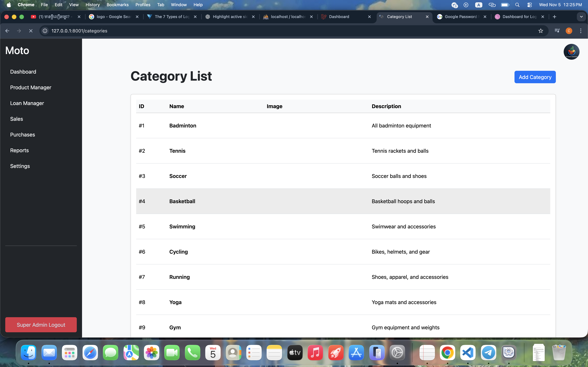
Task: Open Telegram from the dock
Action: pos(488,353)
